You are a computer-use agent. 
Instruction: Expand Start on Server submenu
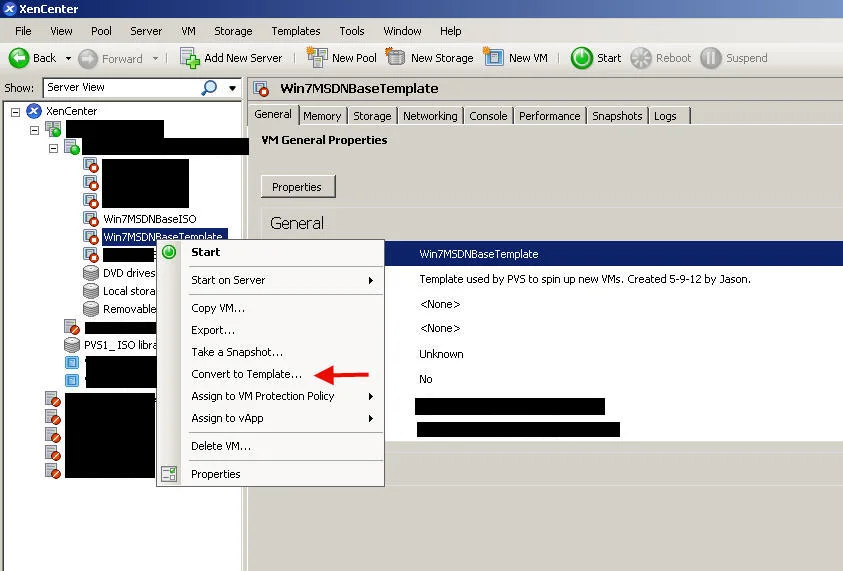[x=271, y=280]
